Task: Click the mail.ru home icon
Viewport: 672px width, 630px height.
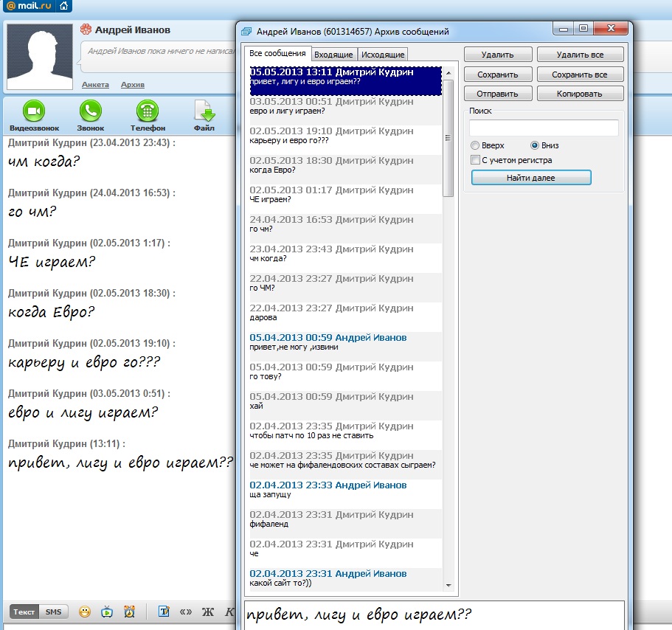Action: [x=65, y=7]
